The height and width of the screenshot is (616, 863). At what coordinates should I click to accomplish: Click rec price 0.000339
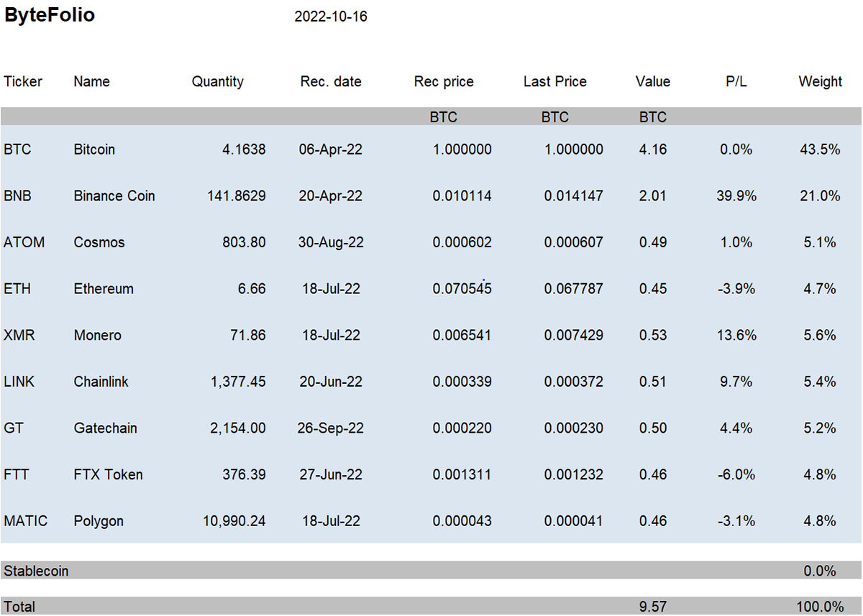click(462, 382)
